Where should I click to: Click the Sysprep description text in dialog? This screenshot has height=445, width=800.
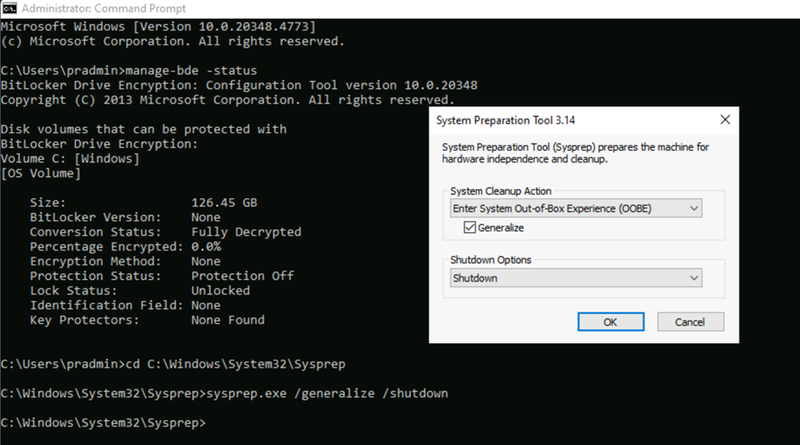coord(575,153)
